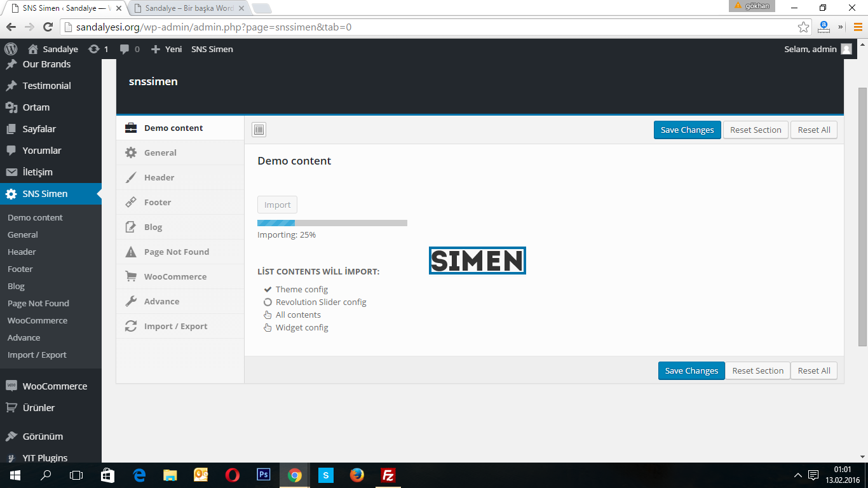Screen dimensions: 868x488
Task: Click the import progress bar
Action: click(x=332, y=223)
